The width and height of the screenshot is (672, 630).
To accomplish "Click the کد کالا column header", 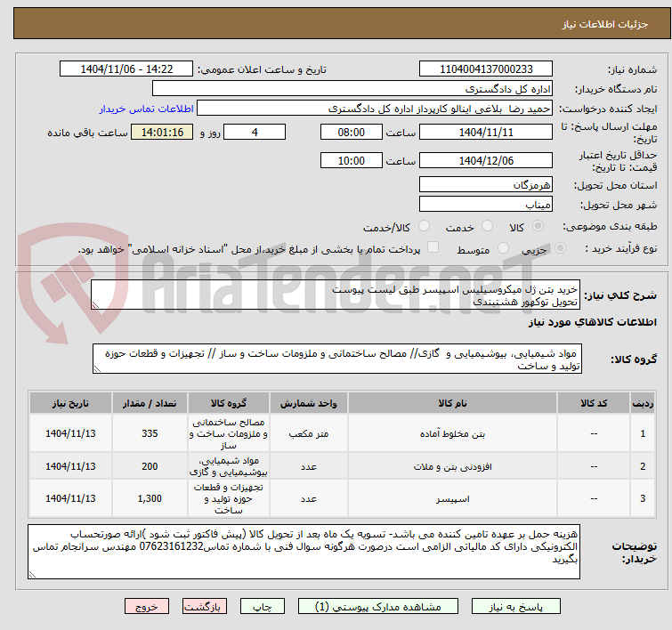I will (x=594, y=403).
